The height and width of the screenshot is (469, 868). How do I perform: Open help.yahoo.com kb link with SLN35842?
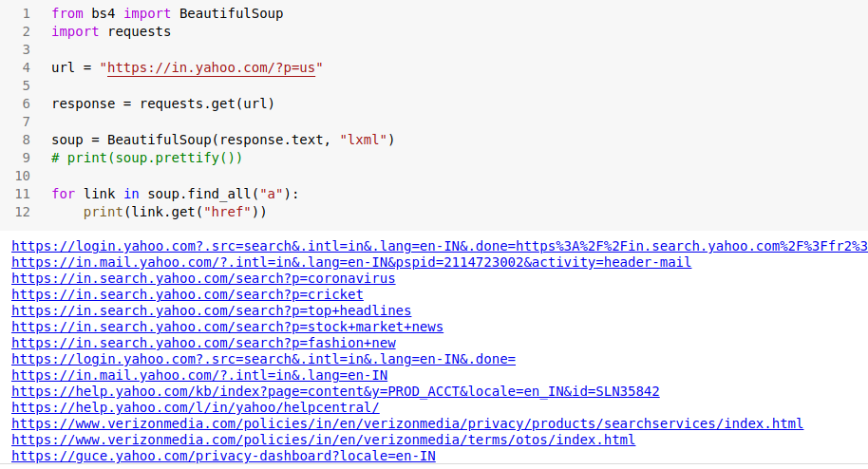pos(335,391)
